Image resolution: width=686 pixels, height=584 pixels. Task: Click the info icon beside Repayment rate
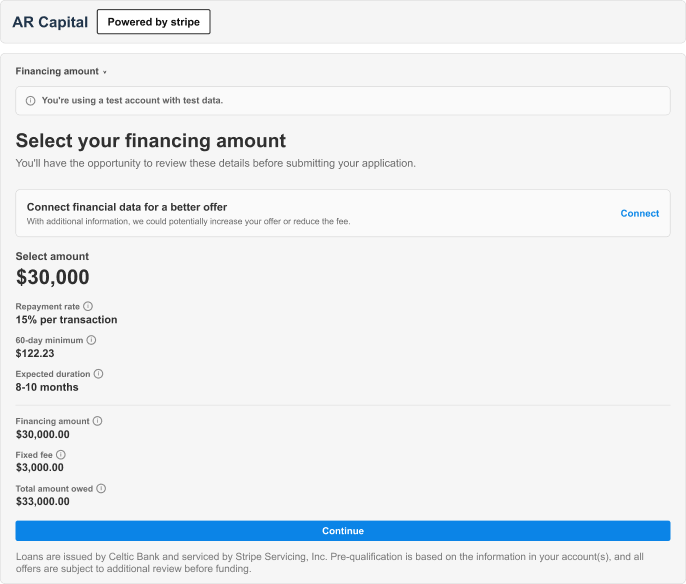(x=88, y=306)
